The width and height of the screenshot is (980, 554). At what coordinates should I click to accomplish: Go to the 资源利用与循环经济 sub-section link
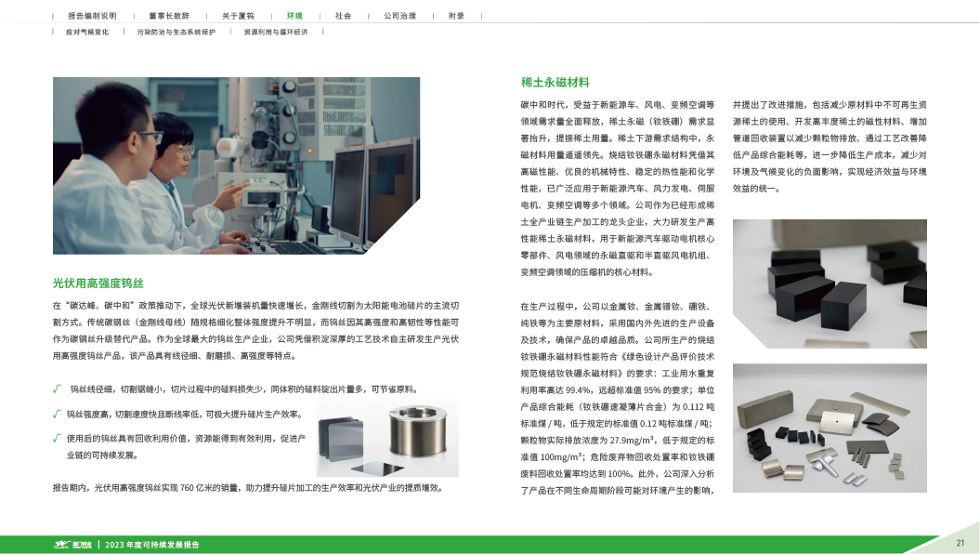tap(275, 32)
